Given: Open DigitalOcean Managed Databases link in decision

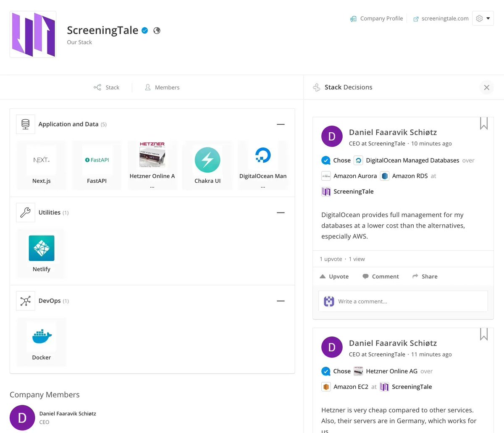Looking at the screenshot, I should coord(412,160).
